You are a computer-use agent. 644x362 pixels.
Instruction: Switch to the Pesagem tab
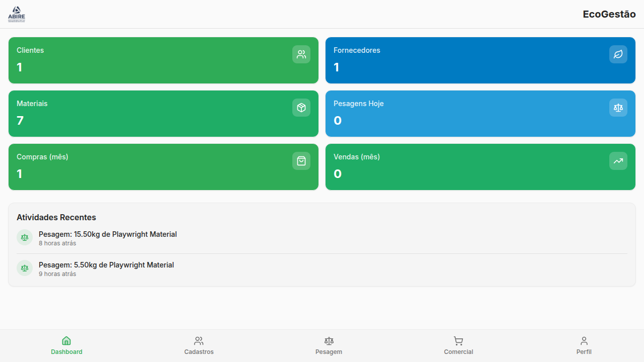pyautogui.click(x=329, y=346)
